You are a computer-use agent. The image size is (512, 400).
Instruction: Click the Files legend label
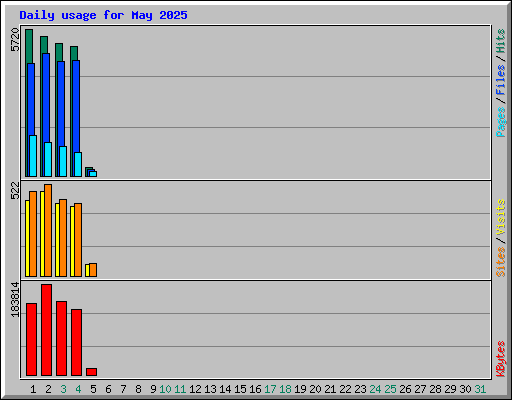[x=501, y=79]
